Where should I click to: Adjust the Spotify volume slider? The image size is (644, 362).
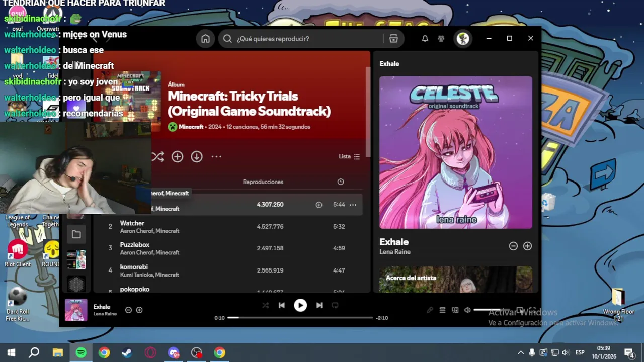pos(492,310)
